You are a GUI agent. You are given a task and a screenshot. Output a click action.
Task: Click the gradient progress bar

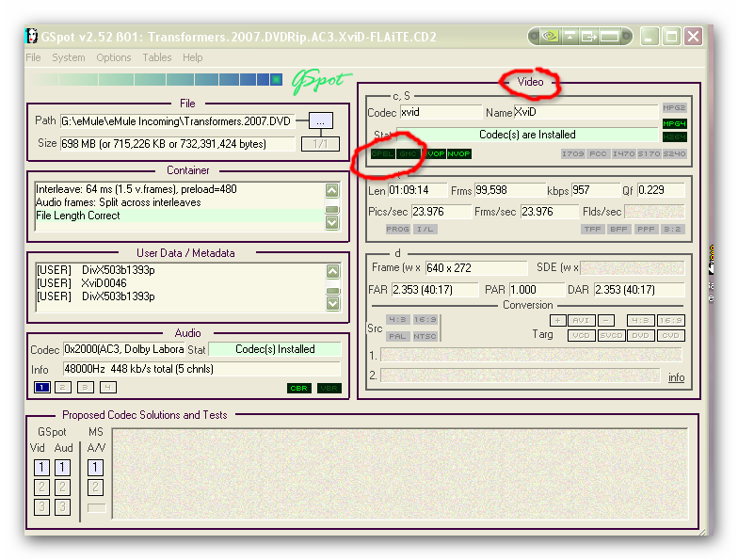(x=156, y=79)
